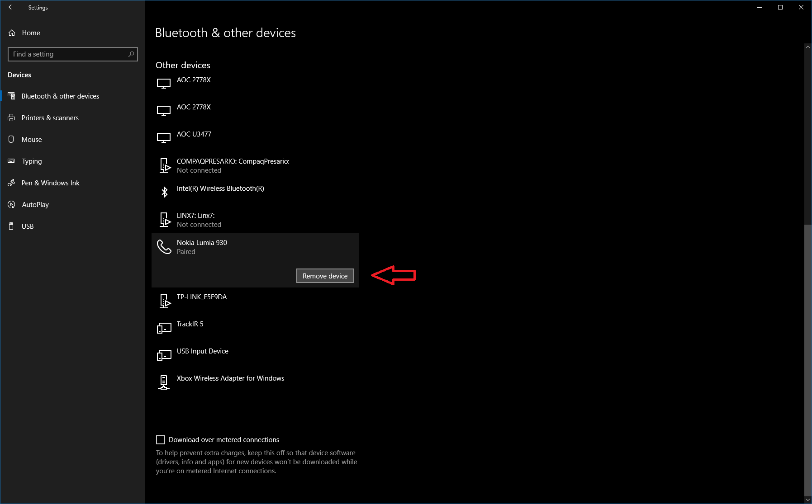812x504 pixels.
Task: Close the Settings window
Action: tap(801, 7)
